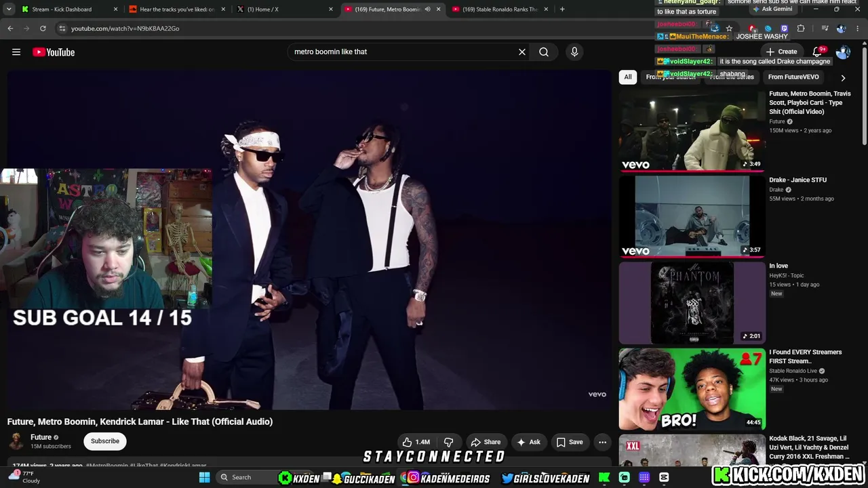Dislike the Like That video

[x=449, y=442]
